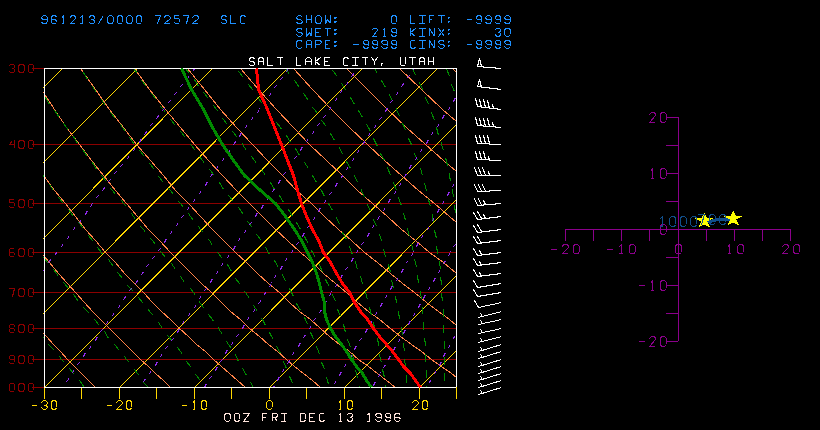Click the -30 temperature axis label
This screenshot has width=820, height=430.
pyautogui.click(x=44, y=405)
